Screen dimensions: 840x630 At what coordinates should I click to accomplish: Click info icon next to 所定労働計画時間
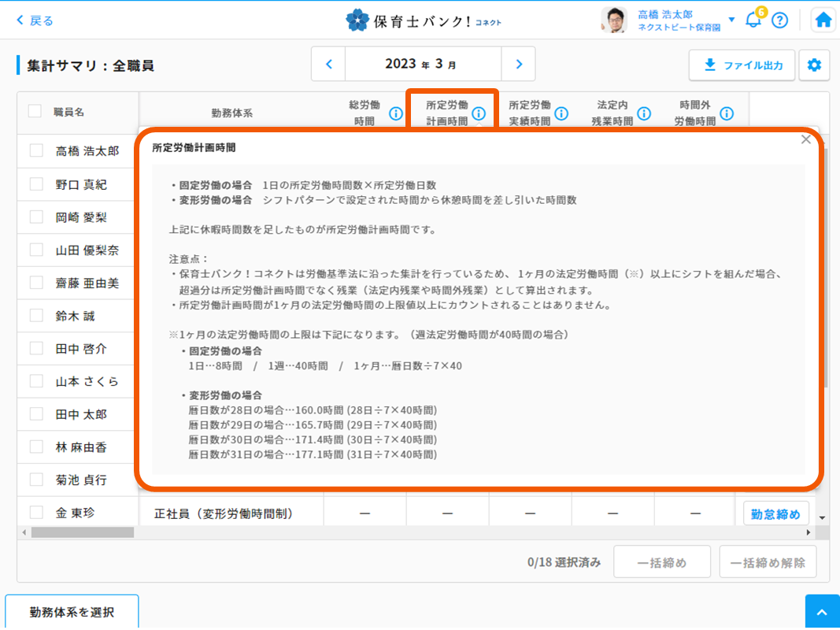click(x=479, y=113)
